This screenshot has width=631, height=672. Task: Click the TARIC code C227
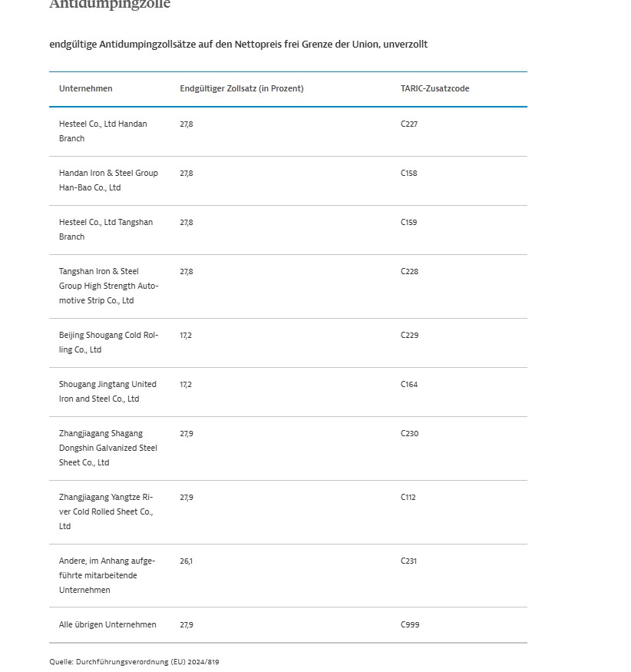pyautogui.click(x=409, y=124)
